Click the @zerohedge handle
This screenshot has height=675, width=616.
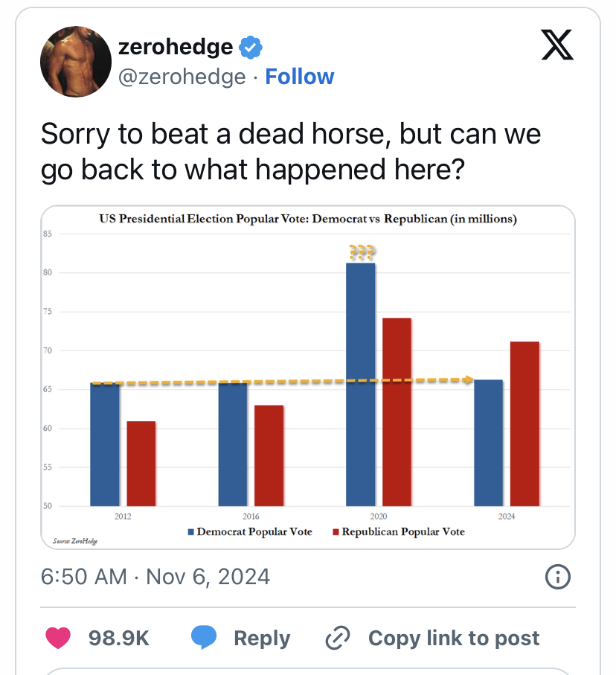coord(182,77)
